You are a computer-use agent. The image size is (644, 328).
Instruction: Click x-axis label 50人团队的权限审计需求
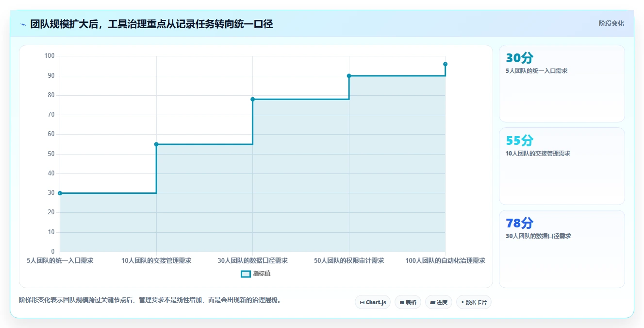[349, 260]
